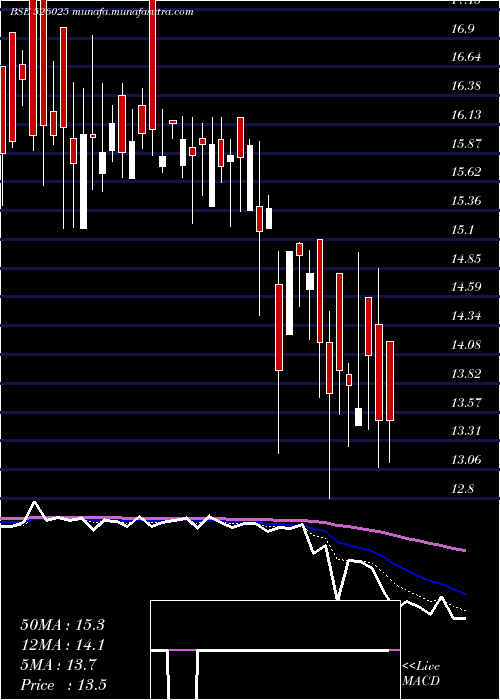Click the 15.87 price axis label
Screen dimensions: 500x700
tap(467, 143)
